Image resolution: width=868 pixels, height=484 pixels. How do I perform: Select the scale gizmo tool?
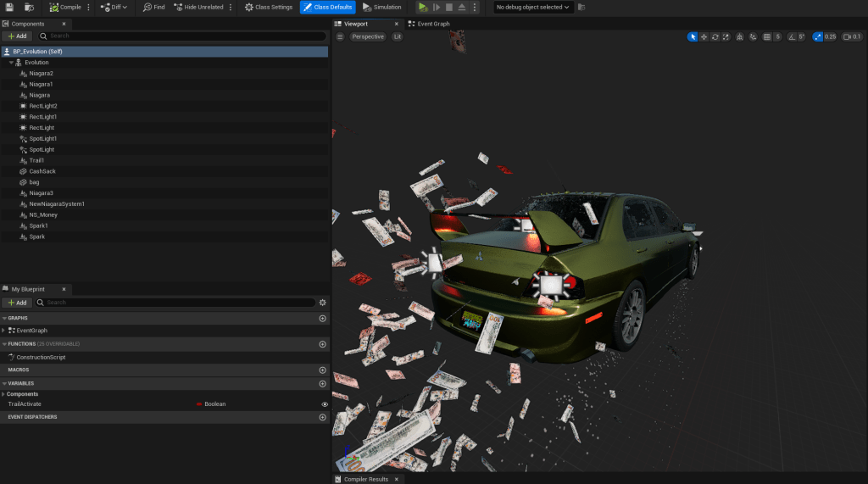pyautogui.click(x=726, y=36)
